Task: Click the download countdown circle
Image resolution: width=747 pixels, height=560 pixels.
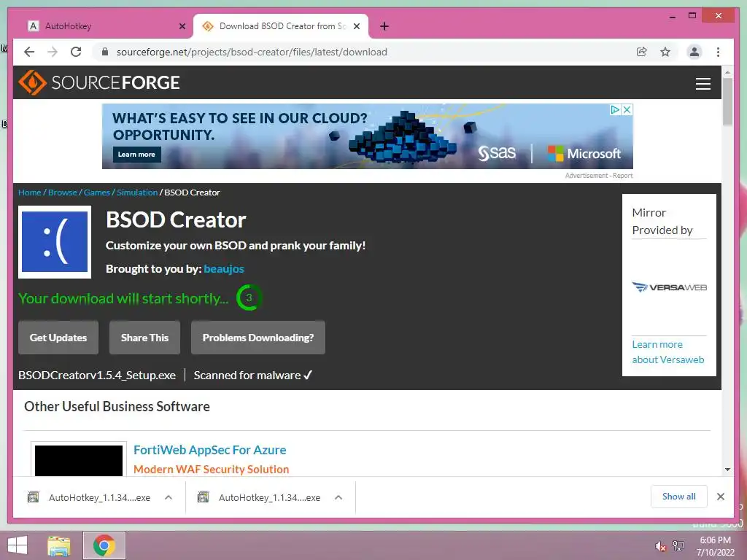Action: pos(249,297)
